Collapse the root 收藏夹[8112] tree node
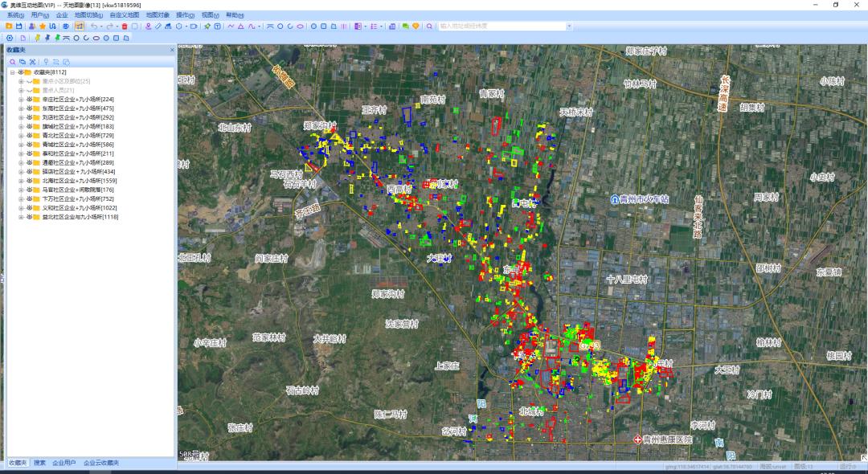The width and height of the screenshot is (868, 474). point(12,72)
